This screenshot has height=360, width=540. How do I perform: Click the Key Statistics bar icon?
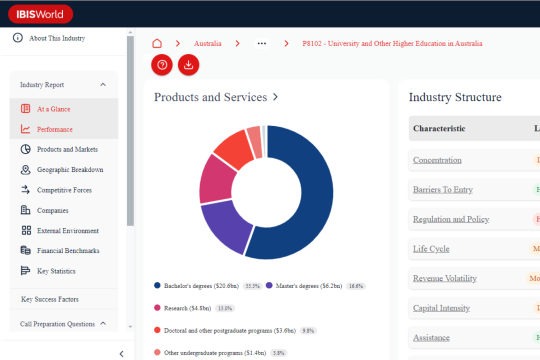[x=25, y=270]
